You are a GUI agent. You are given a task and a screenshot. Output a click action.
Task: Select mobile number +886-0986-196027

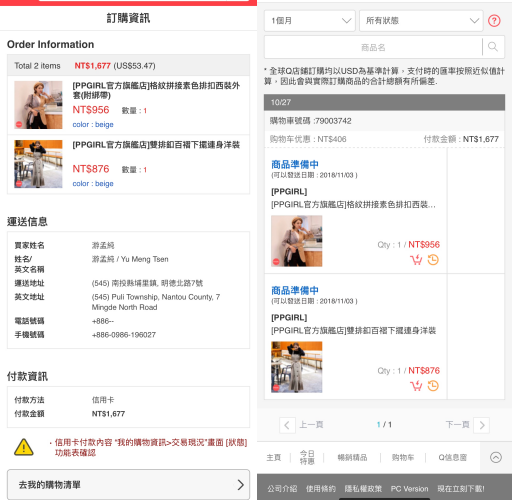click(124, 335)
